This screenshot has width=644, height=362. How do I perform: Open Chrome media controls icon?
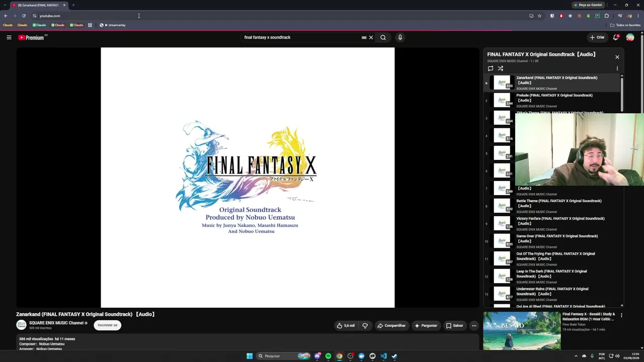tap(620, 16)
